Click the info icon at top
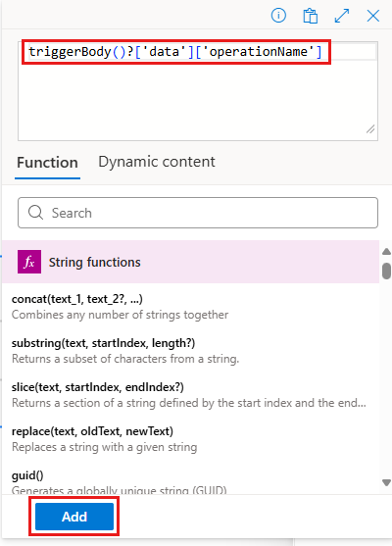The image size is (392, 546). click(278, 16)
